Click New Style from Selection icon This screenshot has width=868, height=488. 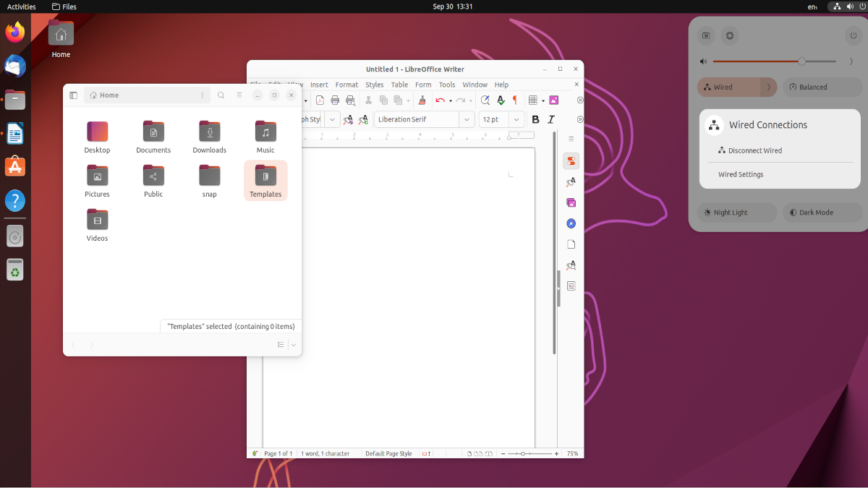tap(365, 119)
